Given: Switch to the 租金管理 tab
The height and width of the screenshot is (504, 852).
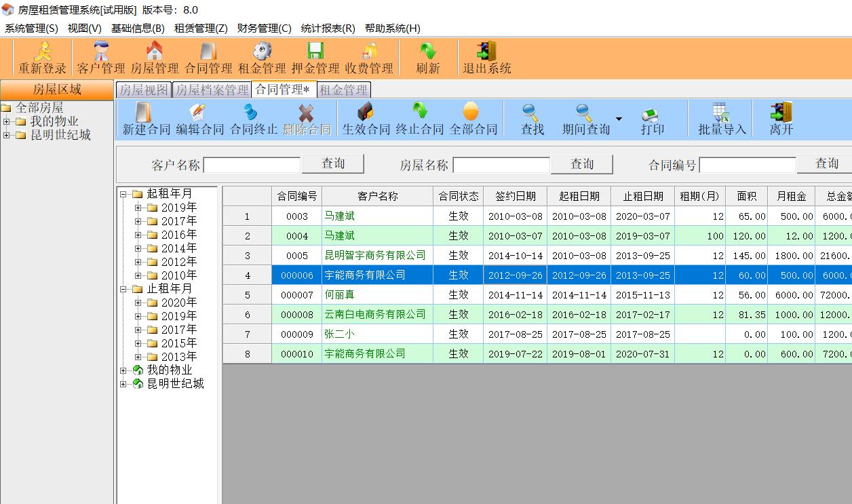Looking at the screenshot, I should pyautogui.click(x=343, y=90).
